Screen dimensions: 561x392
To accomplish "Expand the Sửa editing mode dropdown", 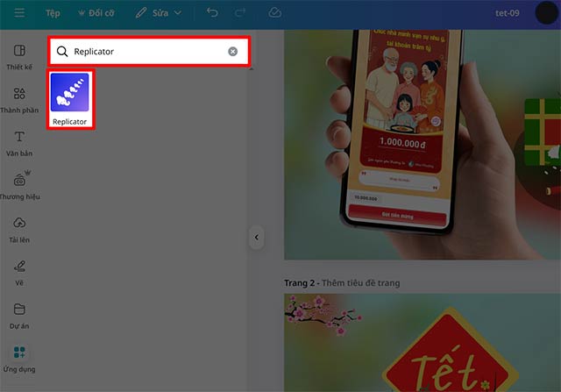I will click(x=159, y=13).
